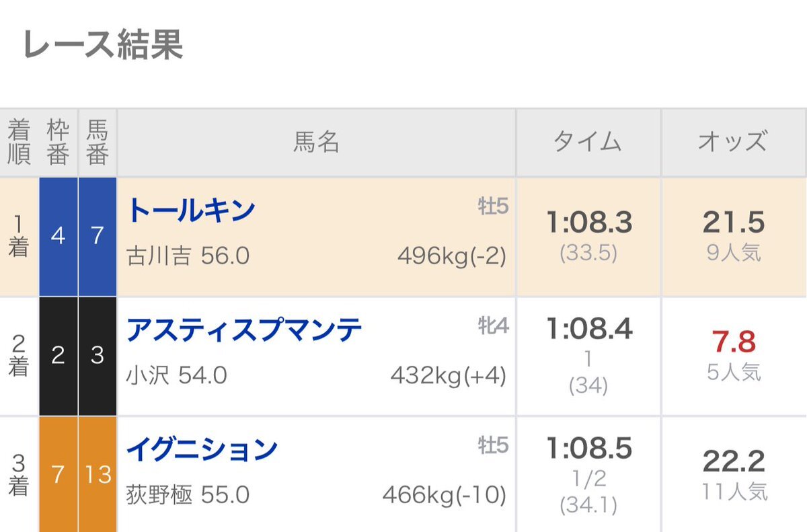The height and width of the screenshot is (532, 807).
Task: Click orange frame number 7 cell
Action: point(58,475)
